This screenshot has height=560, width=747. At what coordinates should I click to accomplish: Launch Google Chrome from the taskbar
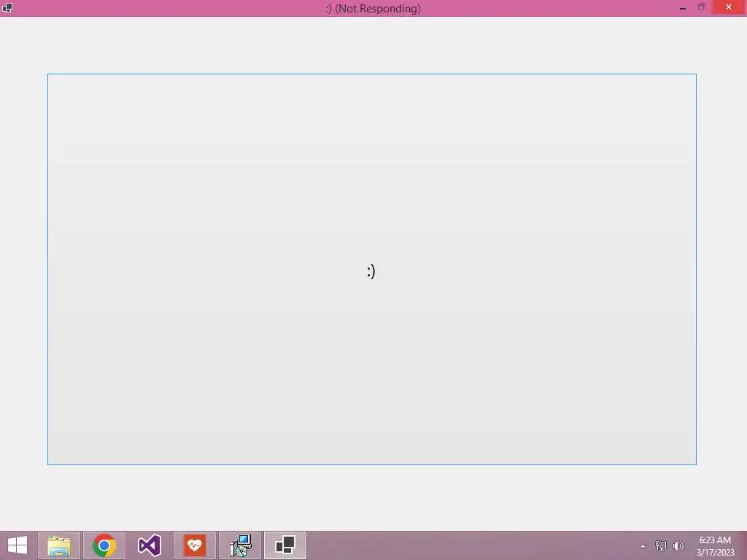[104, 545]
